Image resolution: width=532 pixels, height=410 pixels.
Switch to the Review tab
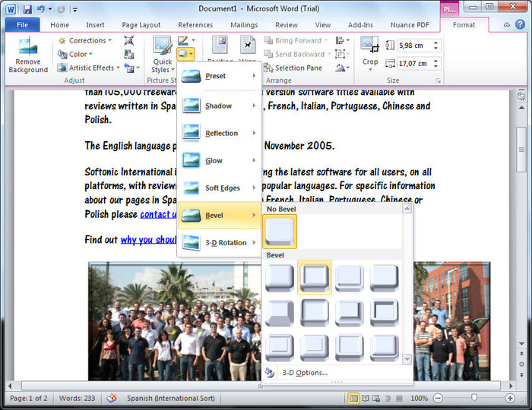point(287,25)
